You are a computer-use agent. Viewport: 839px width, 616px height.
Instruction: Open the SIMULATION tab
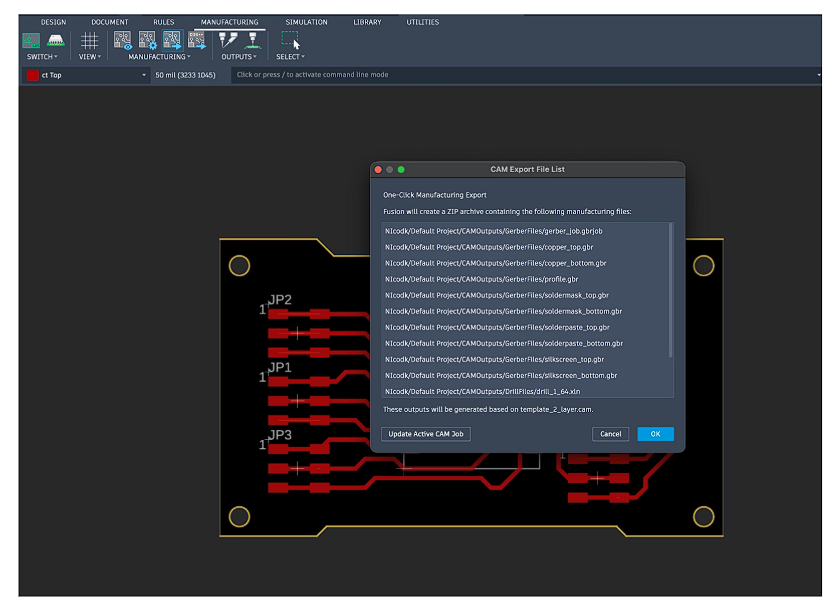pyautogui.click(x=307, y=22)
